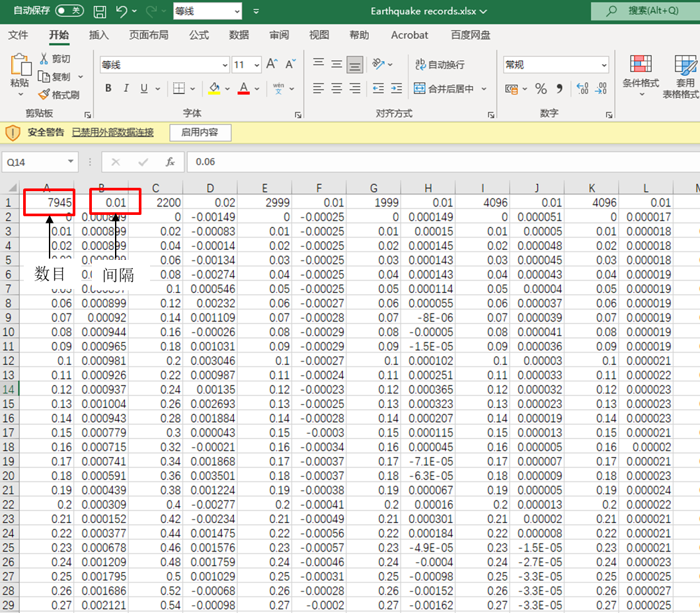Increase decimal places
700x613 pixels.
[x=582, y=89]
